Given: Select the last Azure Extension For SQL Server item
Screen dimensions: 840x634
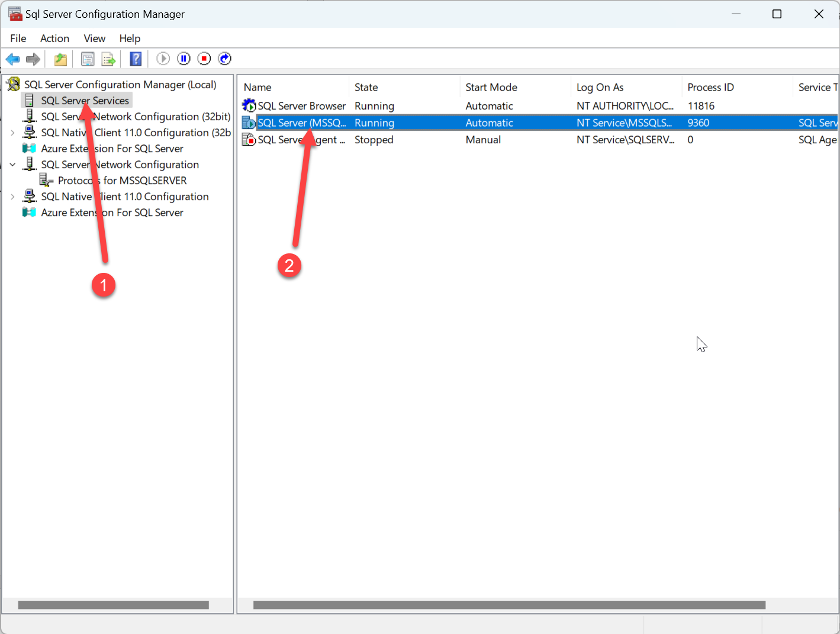Looking at the screenshot, I should [x=112, y=213].
